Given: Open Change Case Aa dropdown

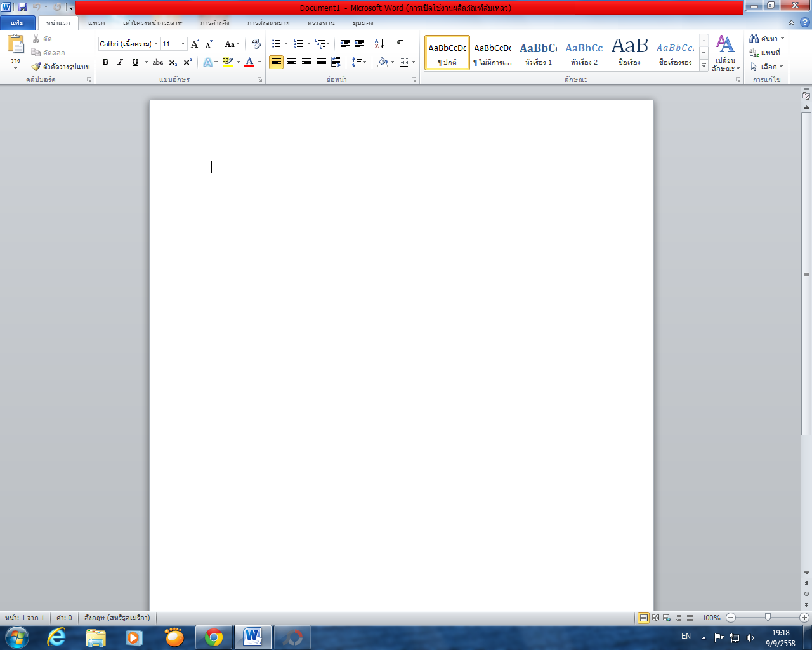Looking at the screenshot, I should tap(232, 44).
